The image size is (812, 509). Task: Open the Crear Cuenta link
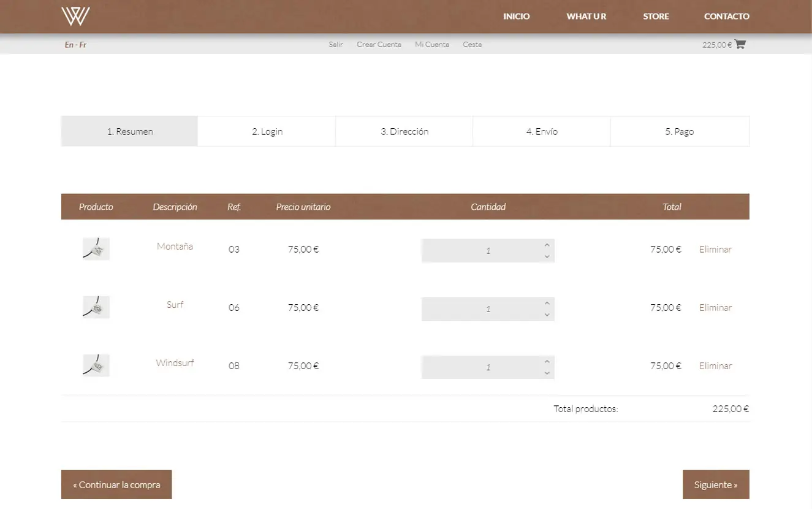pyautogui.click(x=379, y=45)
